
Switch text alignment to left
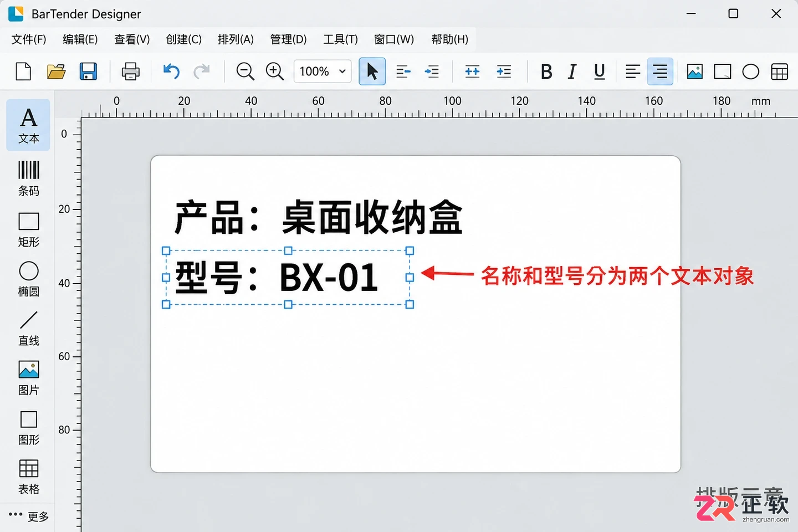(633, 71)
